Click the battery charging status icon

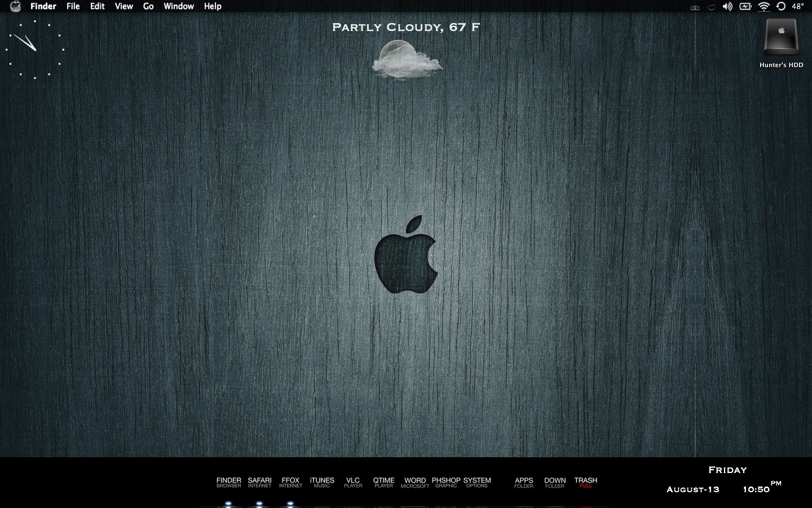tap(745, 6)
